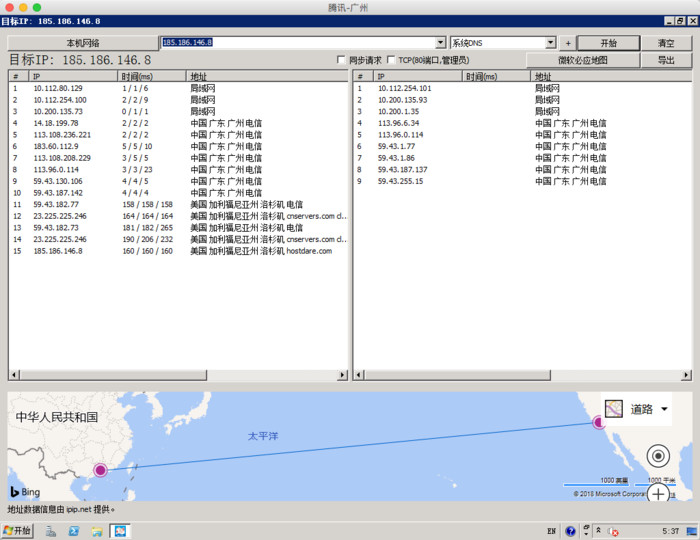700x540 pixels.
Task: Show hidden tray icons arrow
Action: (598, 530)
